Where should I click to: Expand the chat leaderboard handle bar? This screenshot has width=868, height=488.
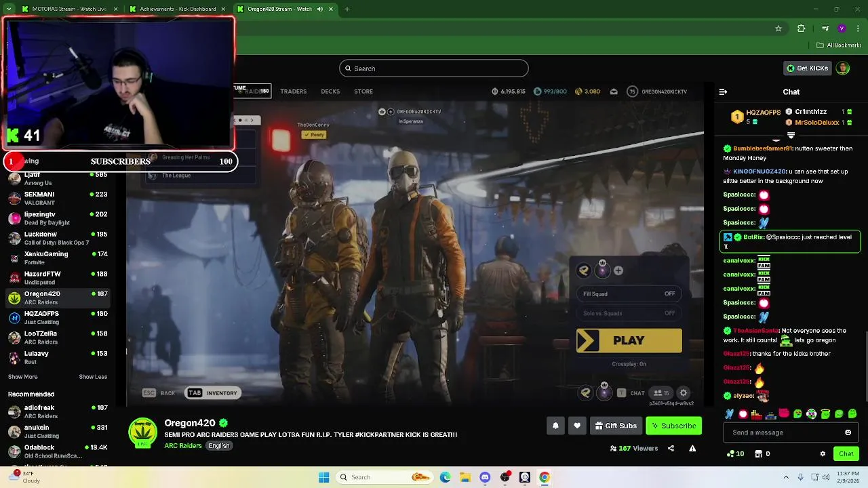click(x=791, y=136)
